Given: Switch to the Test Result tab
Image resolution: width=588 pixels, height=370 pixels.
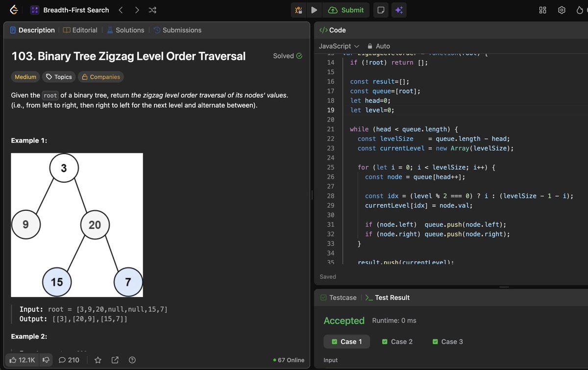Looking at the screenshot, I should click(x=387, y=297).
